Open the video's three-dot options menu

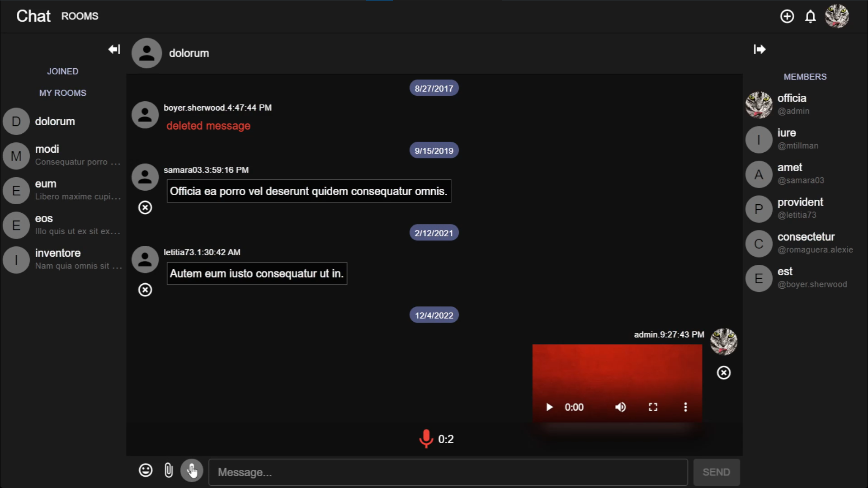pos(685,407)
